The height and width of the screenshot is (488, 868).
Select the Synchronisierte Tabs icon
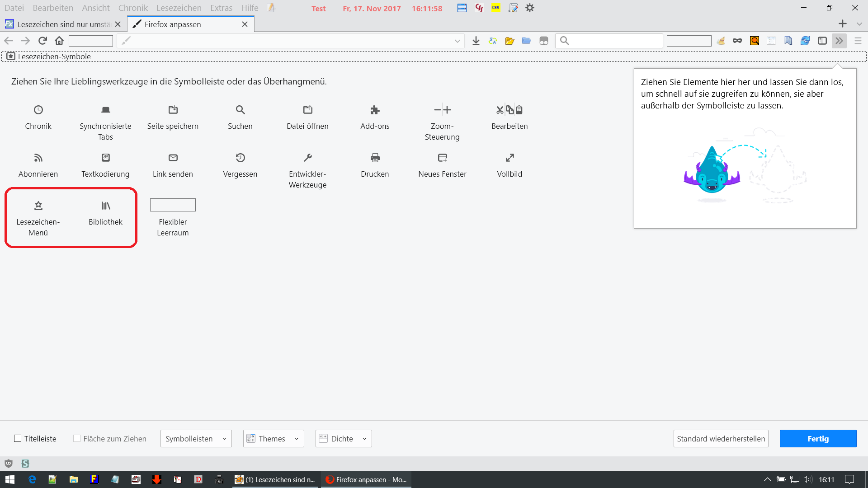point(105,110)
